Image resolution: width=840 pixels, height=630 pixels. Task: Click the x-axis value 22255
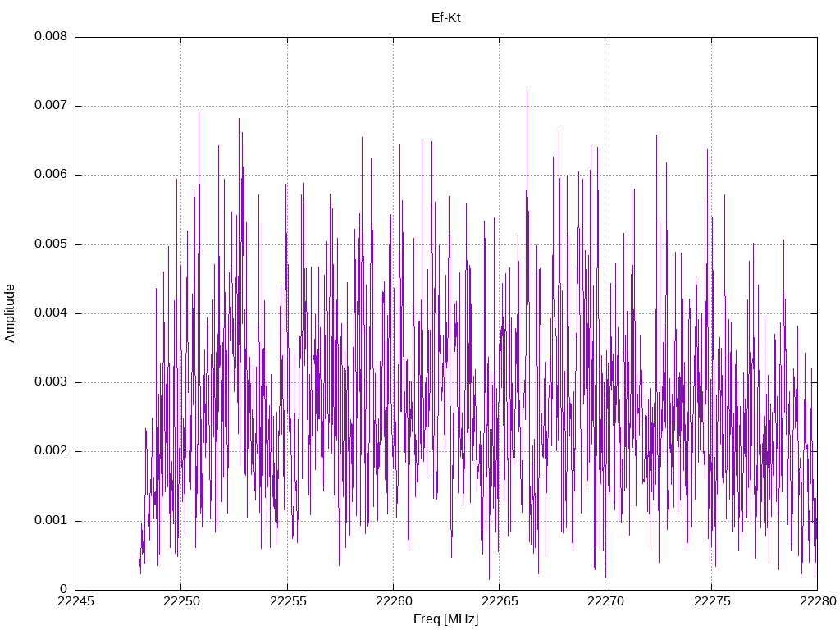(288, 601)
